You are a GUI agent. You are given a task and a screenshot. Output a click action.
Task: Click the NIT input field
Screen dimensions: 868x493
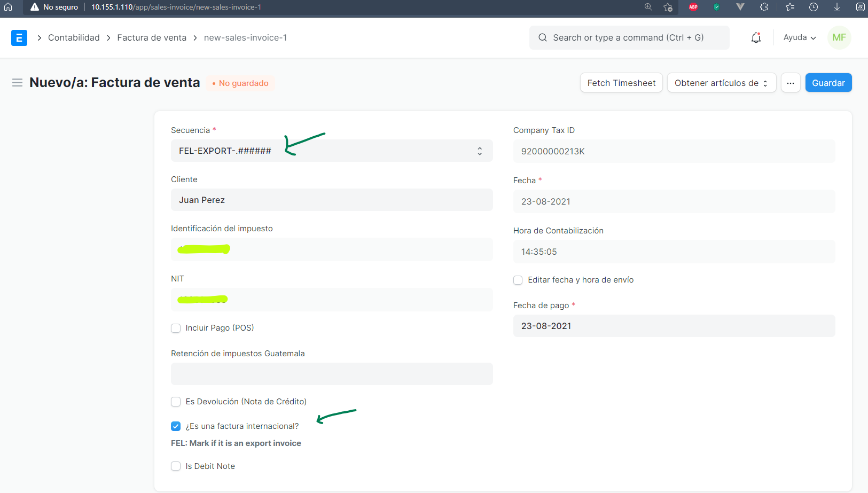coord(332,300)
